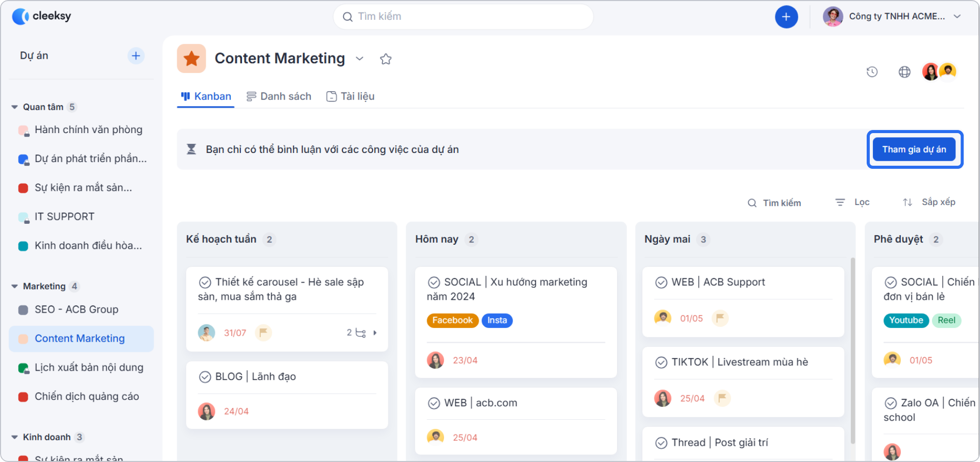Open the blue plus button in top bar
Viewport: 980px width, 462px height.
click(786, 16)
